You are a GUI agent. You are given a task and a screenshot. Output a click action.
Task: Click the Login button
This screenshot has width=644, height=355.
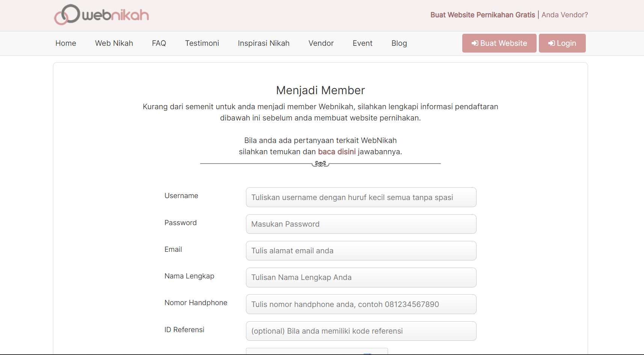(x=562, y=43)
